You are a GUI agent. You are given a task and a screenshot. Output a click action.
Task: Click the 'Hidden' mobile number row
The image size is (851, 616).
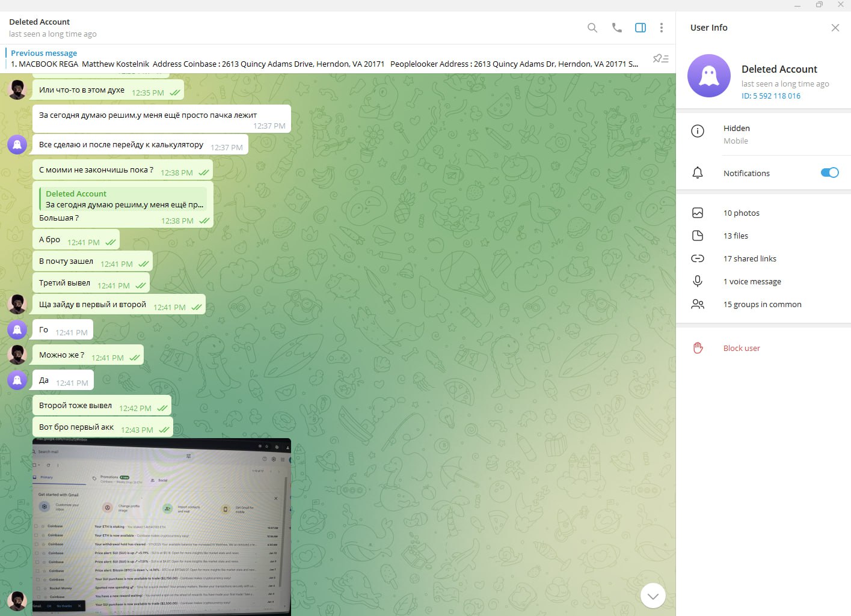pos(764,134)
